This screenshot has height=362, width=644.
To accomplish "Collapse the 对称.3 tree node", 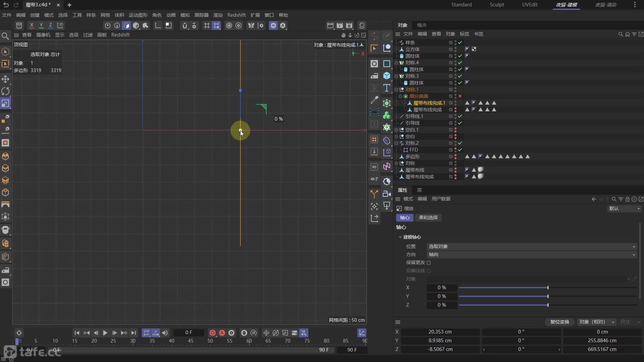I will click(396, 76).
